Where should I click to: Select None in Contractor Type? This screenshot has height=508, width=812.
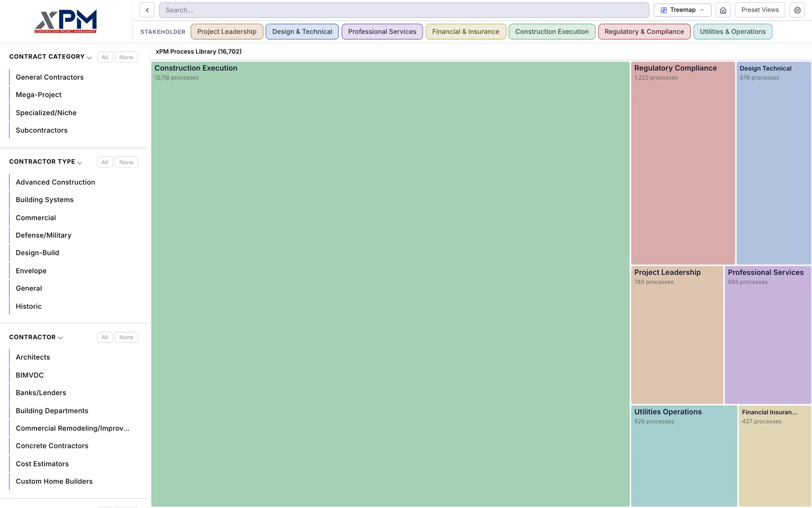[x=126, y=163]
